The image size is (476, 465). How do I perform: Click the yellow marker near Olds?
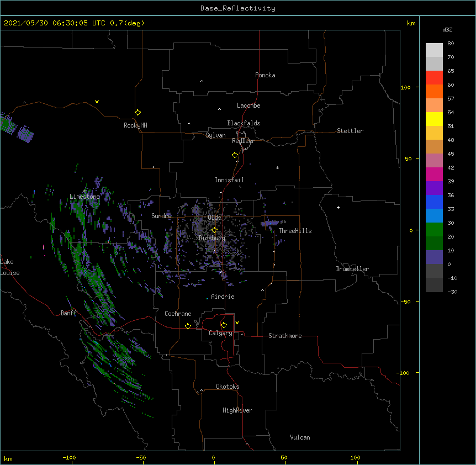pyautogui.click(x=214, y=230)
